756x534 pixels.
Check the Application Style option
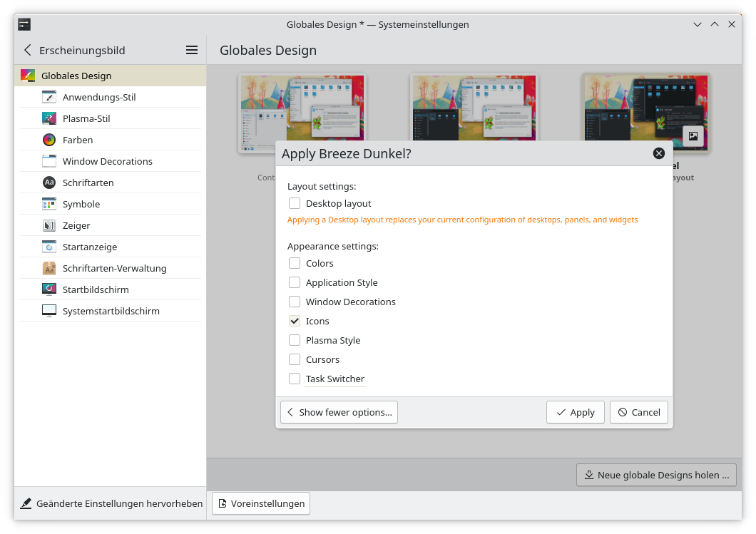coord(295,282)
